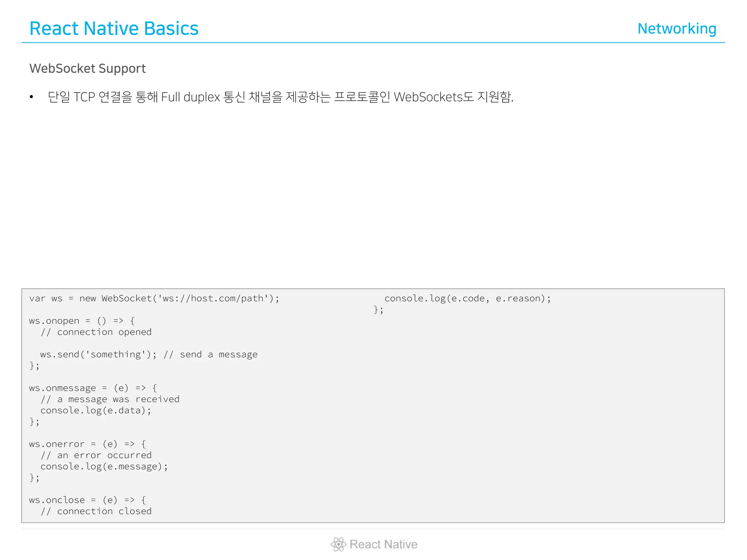Click the React Native atom logo icon
The width and height of the screenshot is (747, 560).
[x=338, y=544]
